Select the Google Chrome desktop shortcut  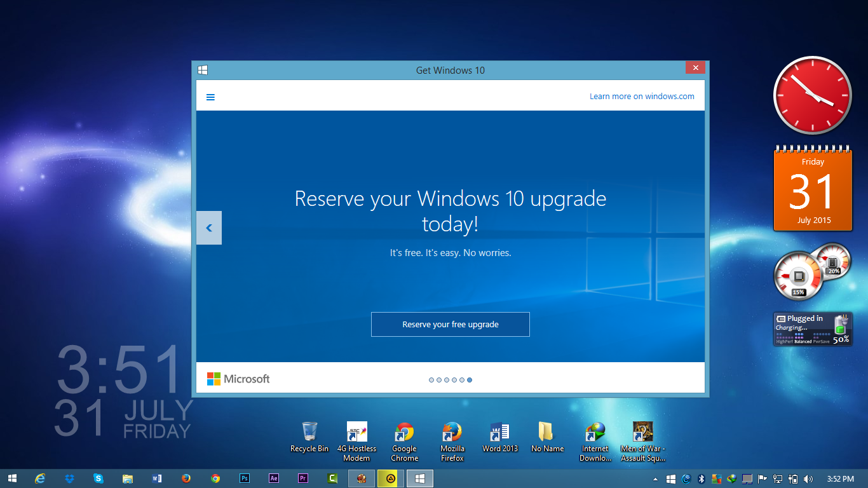tap(404, 442)
